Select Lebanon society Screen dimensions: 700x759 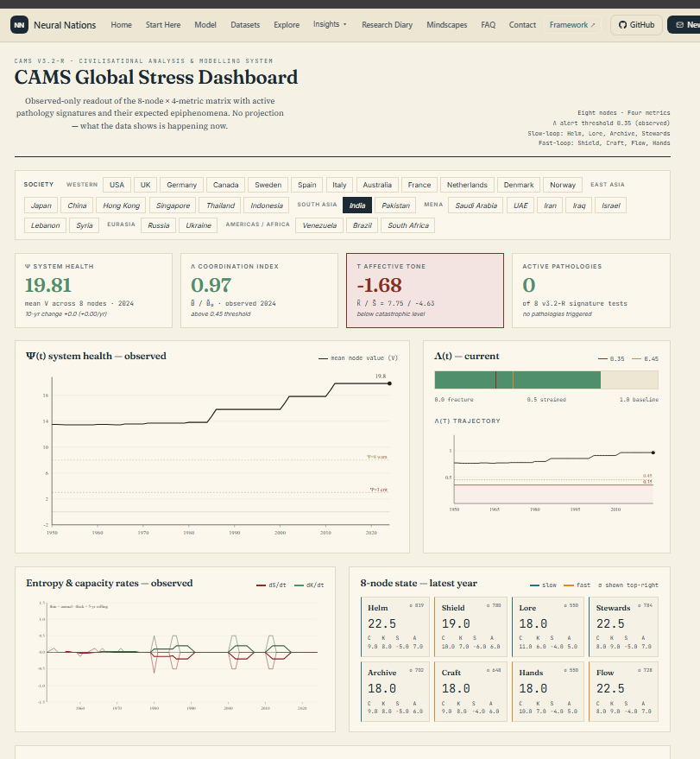45,225
